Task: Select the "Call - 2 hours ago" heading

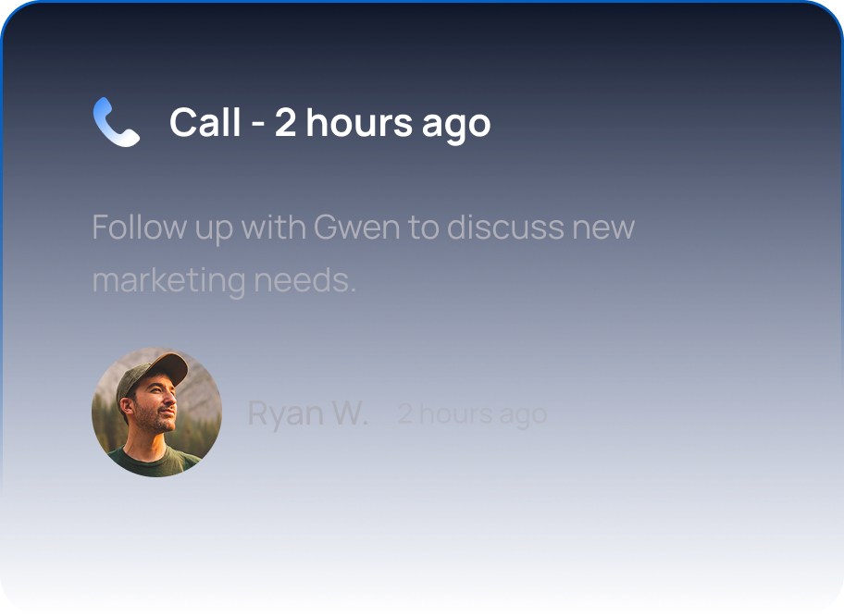Action: click(330, 123)
